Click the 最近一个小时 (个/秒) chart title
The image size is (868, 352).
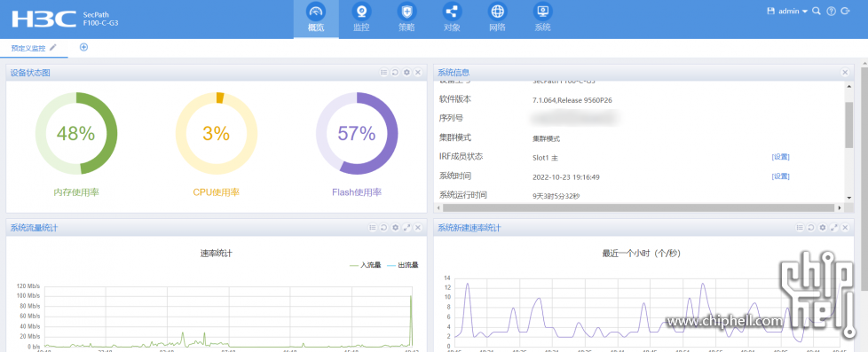pyautogui.click(x=641, y=254)
